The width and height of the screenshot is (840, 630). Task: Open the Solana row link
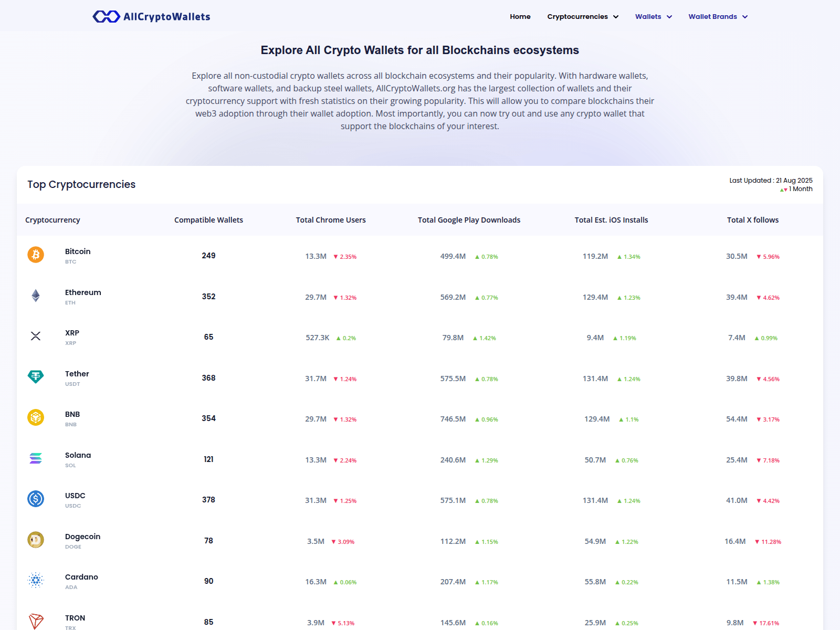(78, 455)
